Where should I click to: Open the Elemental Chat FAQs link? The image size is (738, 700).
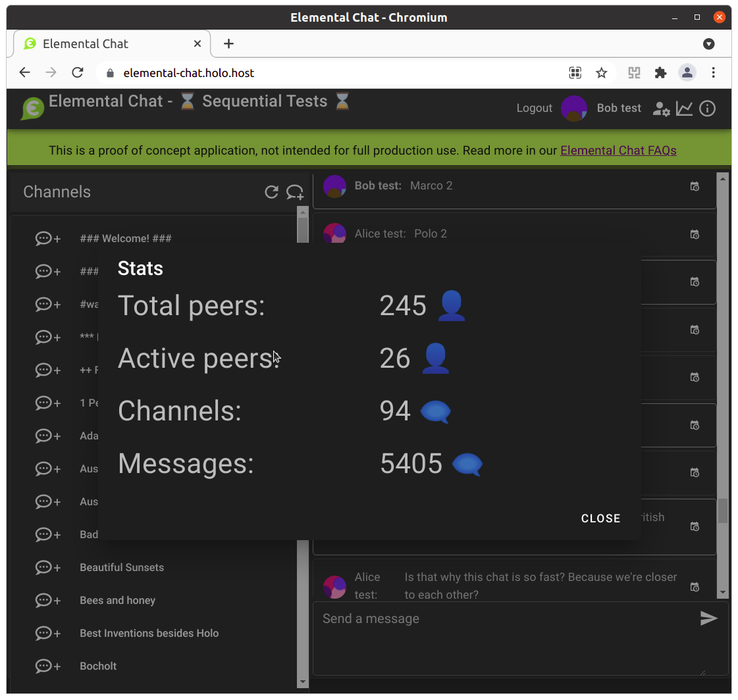tap(618, 151)
